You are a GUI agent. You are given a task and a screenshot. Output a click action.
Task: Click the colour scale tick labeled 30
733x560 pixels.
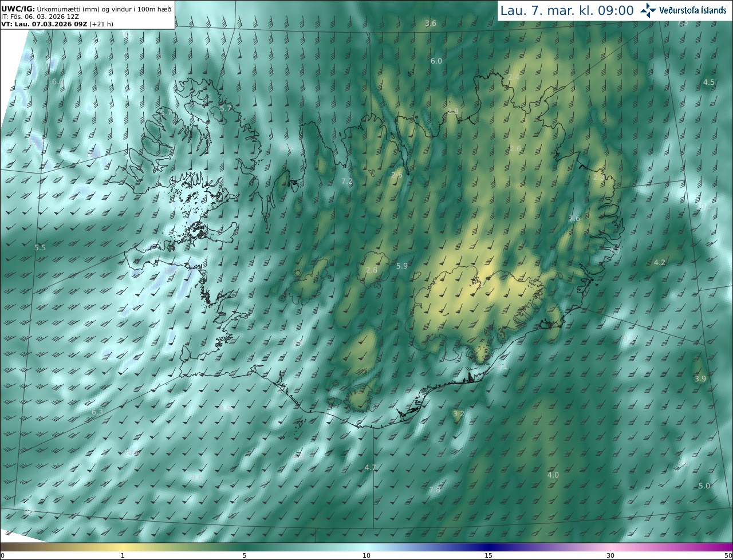610,555
